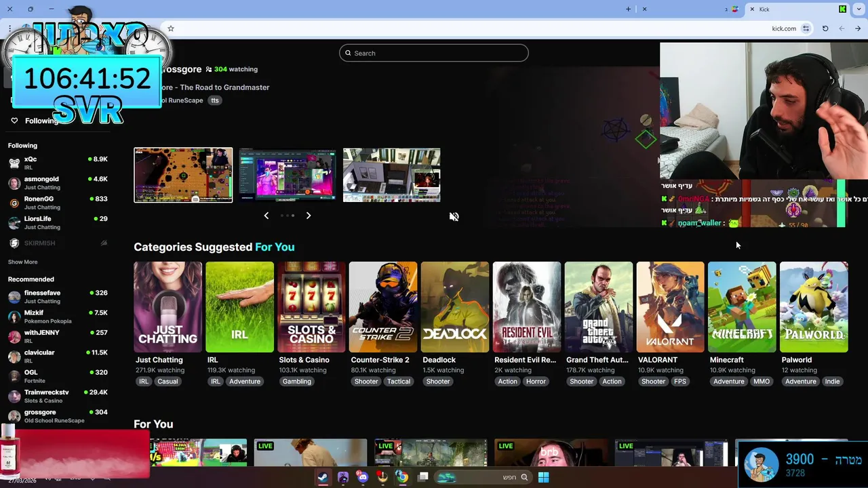Image resolution: width=868 pixels, height=488 pixels.
Task: Open the IRL category card image
Action: 239,307
